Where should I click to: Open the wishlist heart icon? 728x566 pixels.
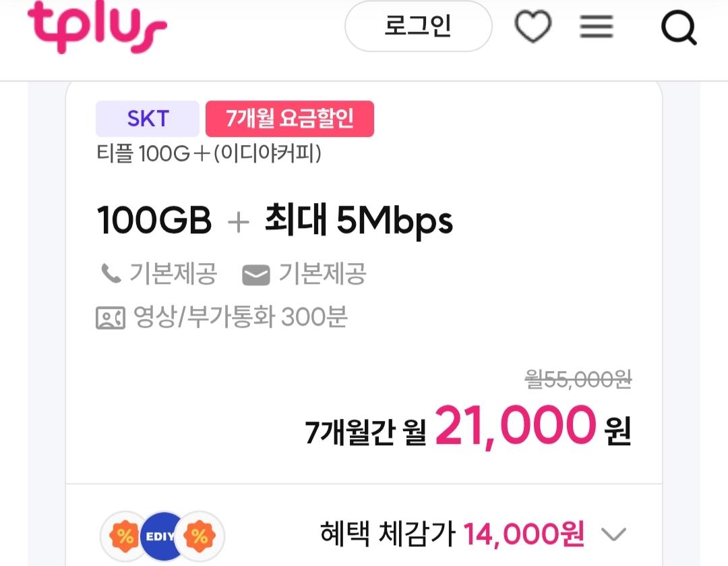point(533,28)
